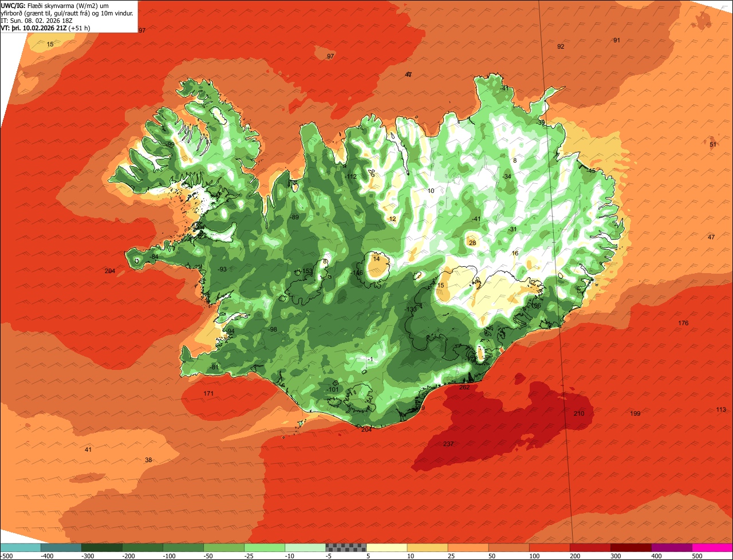Image resolution: width=733 pixels, height=560 pixels.
Task: Click the title line starting "UWC/IG: Flæði skynvarma"
Action: [x=55, y=5]
